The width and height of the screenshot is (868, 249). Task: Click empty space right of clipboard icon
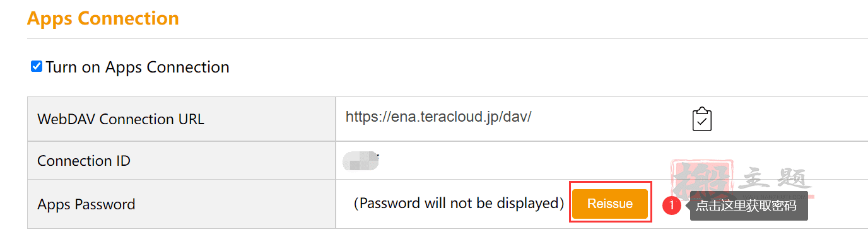pos(789,119)
